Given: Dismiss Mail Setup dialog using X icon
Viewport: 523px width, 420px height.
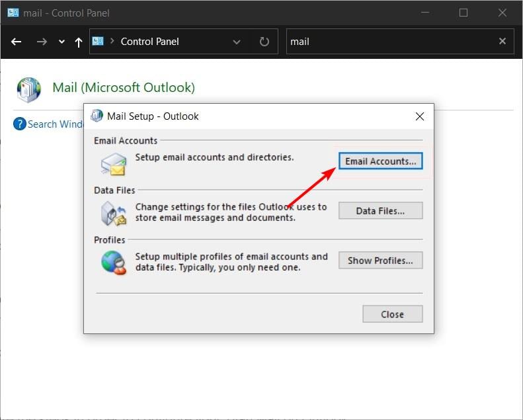Looking at the screenshot, I should coord(420,116).
